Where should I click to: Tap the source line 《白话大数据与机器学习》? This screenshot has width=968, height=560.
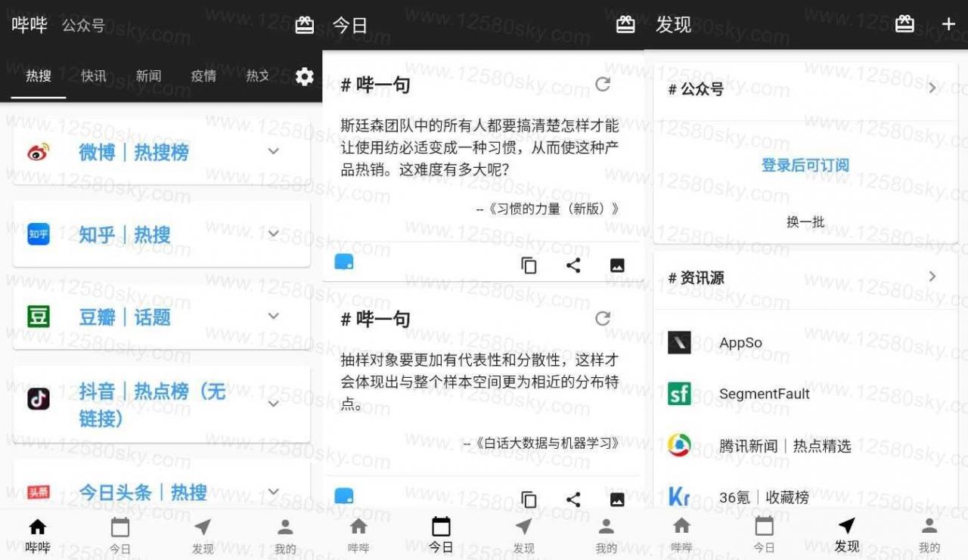[x=541, y=443]
